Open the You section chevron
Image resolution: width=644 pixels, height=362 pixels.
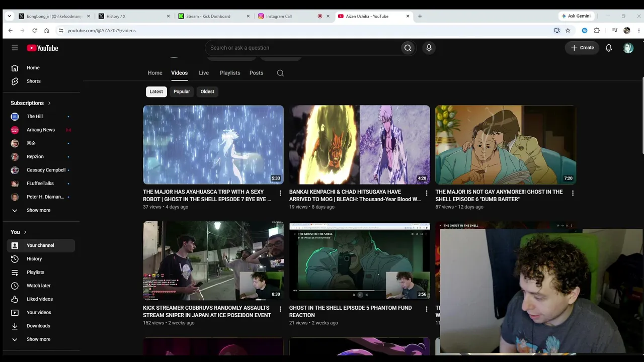[x=25, y=232]
